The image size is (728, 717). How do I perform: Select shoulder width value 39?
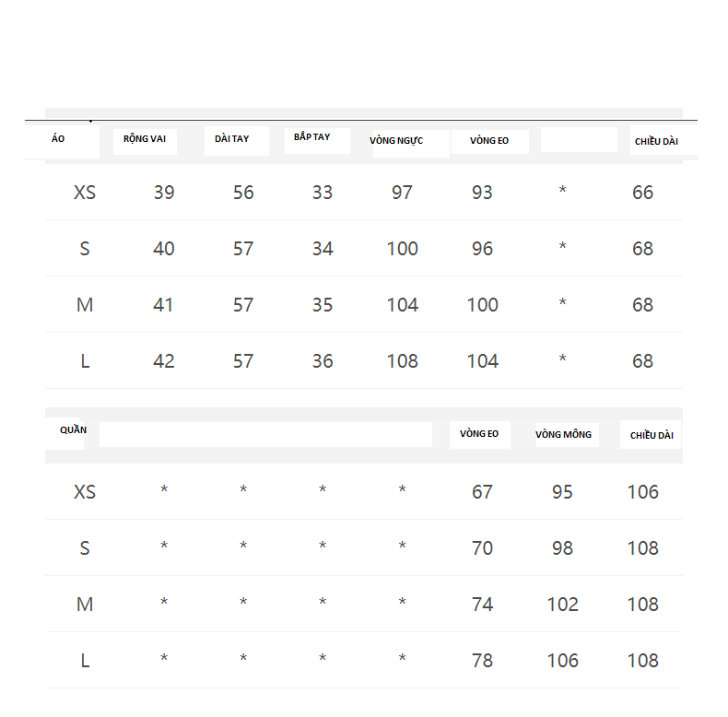point(164,193)
